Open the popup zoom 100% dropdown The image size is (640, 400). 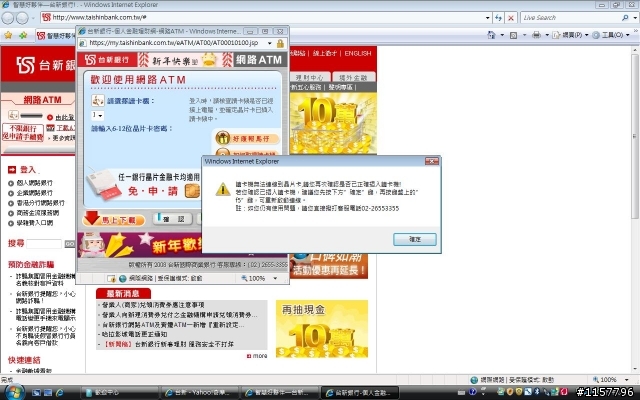point(275,278)
